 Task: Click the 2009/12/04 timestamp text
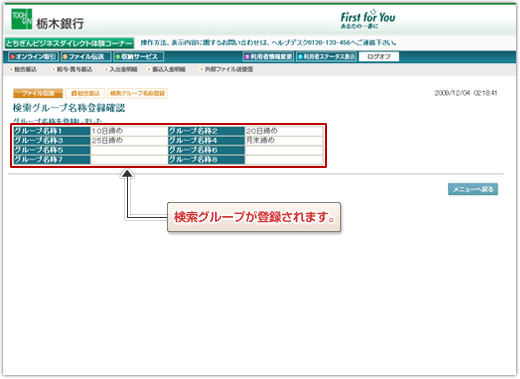pos(466,93)
